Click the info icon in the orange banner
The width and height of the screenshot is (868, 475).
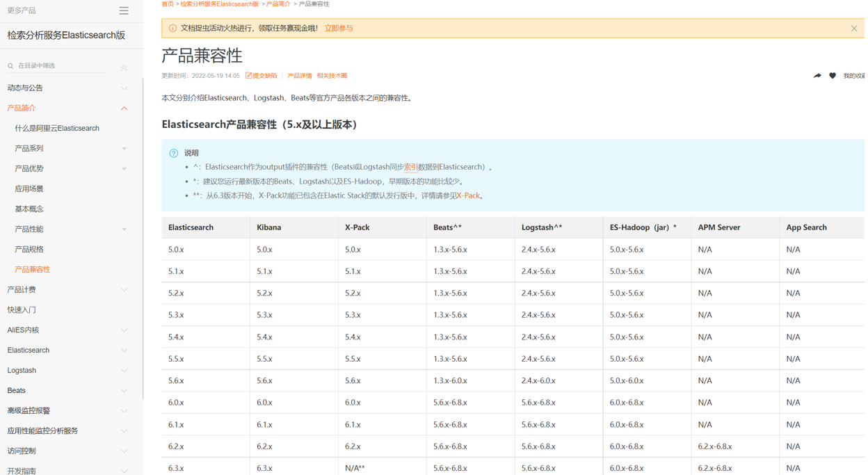point(172,29)
